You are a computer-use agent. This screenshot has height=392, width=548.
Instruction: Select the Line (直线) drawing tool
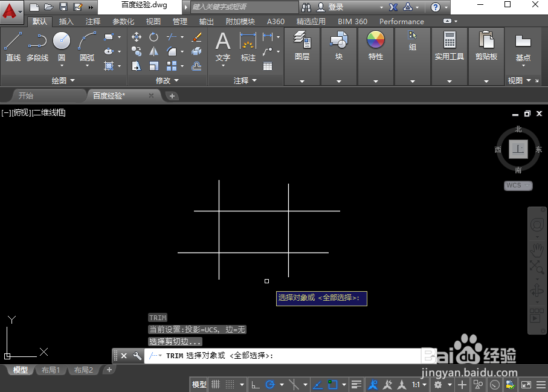[13, 47]
